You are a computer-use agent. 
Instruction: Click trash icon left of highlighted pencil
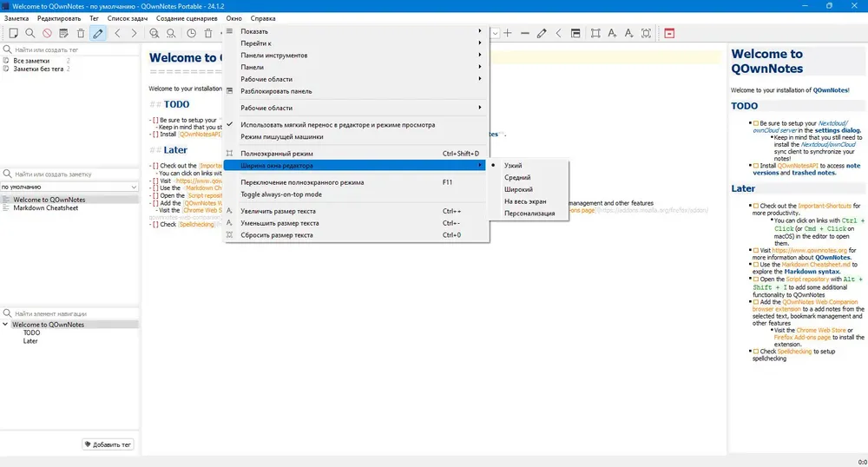click(x=81, y=33)
